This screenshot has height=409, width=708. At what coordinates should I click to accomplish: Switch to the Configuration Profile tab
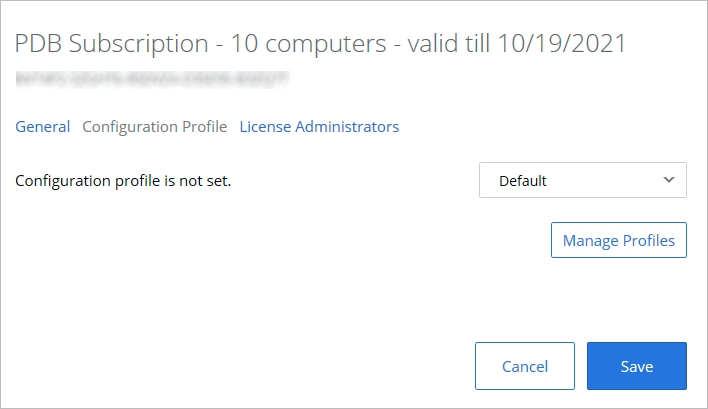155,127
